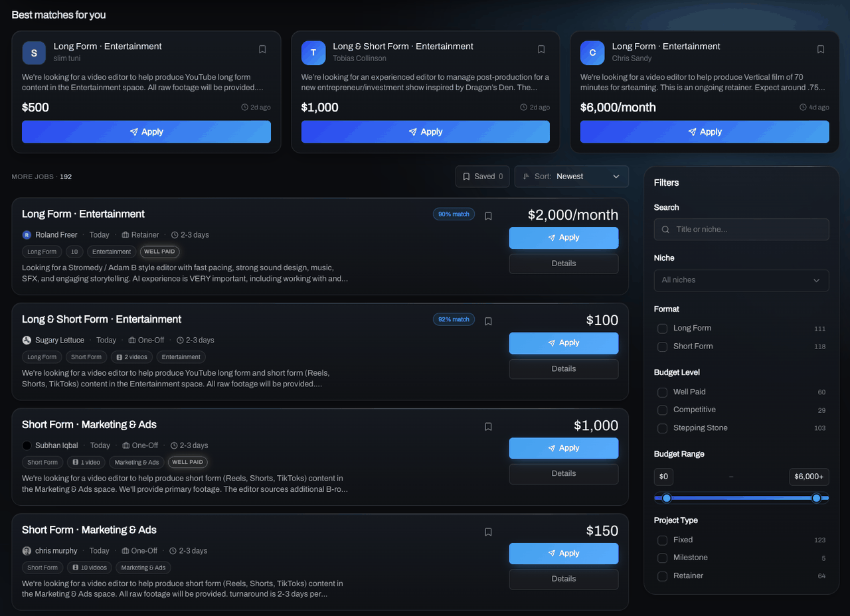Enable the Long Form format filter

tap(662, 329)
